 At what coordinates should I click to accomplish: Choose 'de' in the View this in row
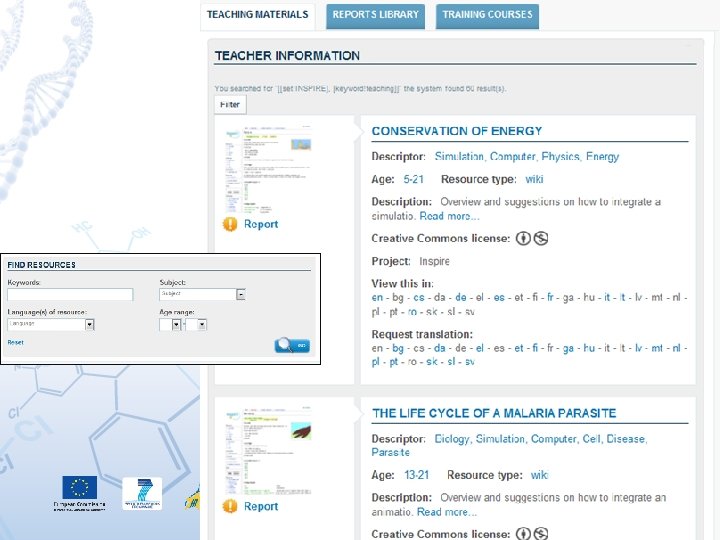pos(461,298)
